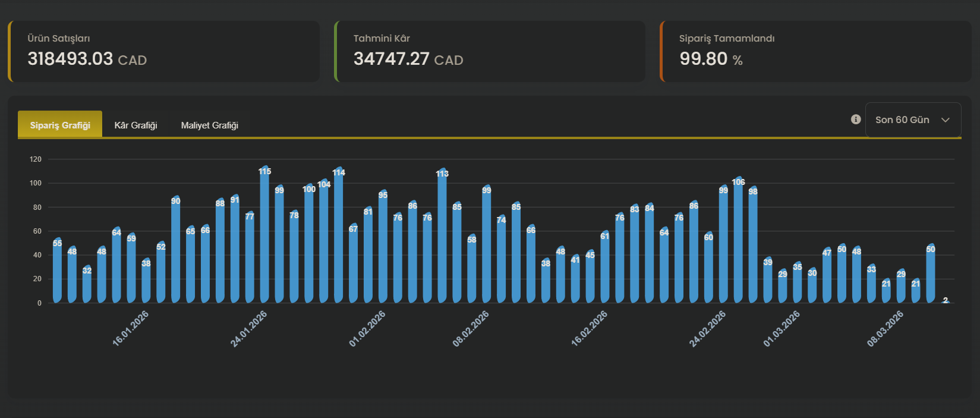Click the 24.02.2026 axis date label
980x418 pixels.
click(x=708, y=328)
